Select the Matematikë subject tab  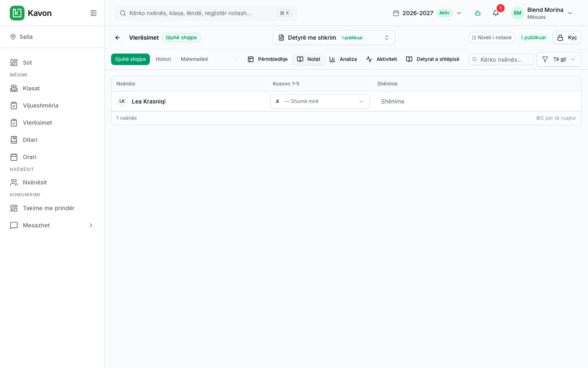(194, 59)
